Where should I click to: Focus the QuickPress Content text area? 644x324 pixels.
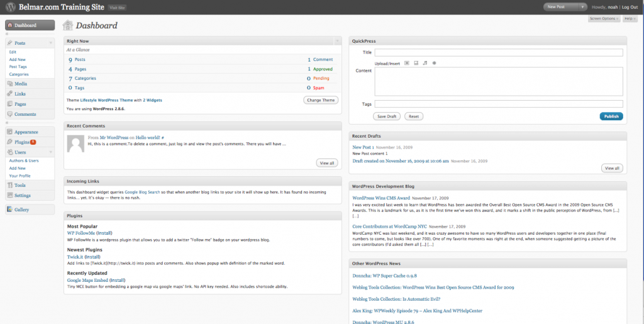499,82
